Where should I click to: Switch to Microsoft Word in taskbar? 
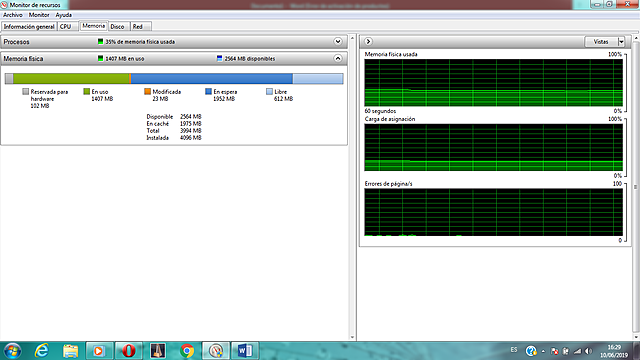(245, 351)
